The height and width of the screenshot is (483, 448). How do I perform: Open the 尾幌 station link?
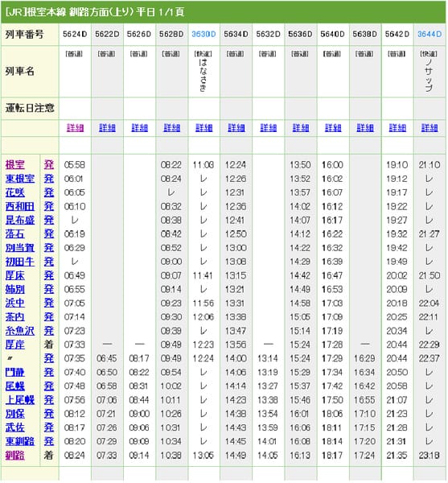pyautogui.click(x=14, y=386)
